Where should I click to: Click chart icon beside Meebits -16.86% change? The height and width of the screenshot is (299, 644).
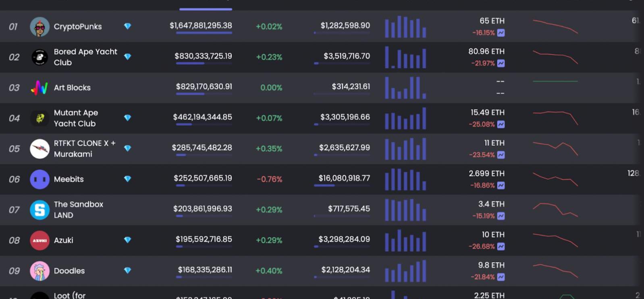501,185
